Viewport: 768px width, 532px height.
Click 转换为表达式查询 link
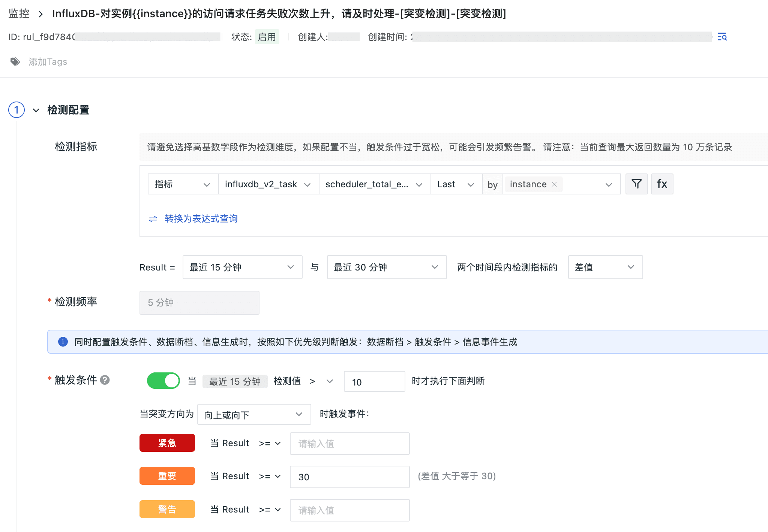point(201,219)
